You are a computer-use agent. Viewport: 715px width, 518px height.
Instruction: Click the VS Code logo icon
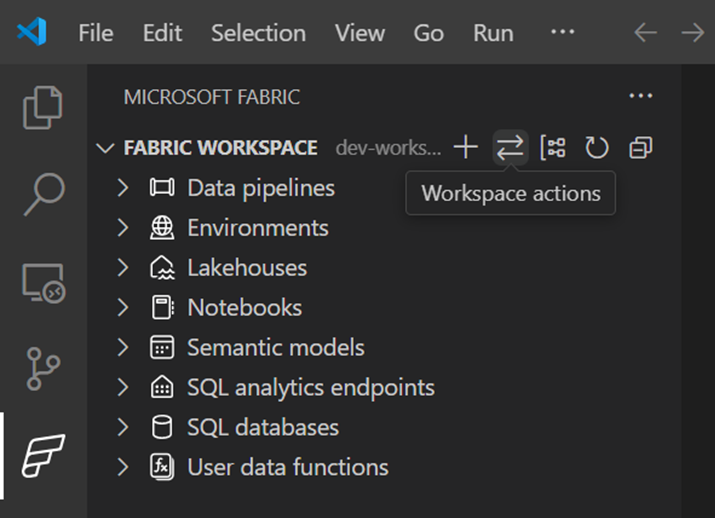point(32,32)
